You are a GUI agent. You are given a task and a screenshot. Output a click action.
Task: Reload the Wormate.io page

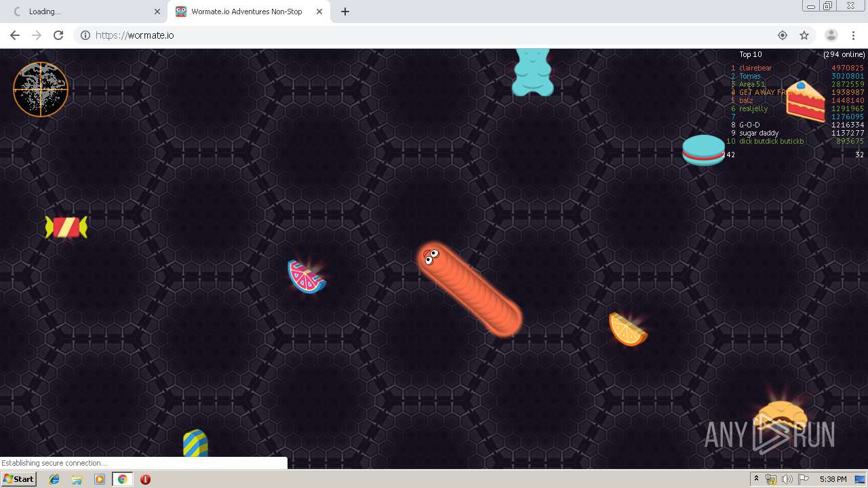click(x=58, y=35)
